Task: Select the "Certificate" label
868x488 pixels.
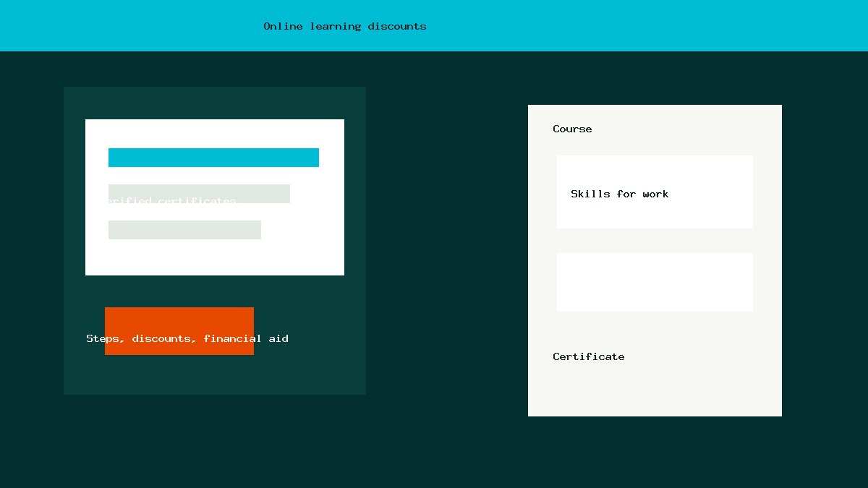Action: (589, 356)
